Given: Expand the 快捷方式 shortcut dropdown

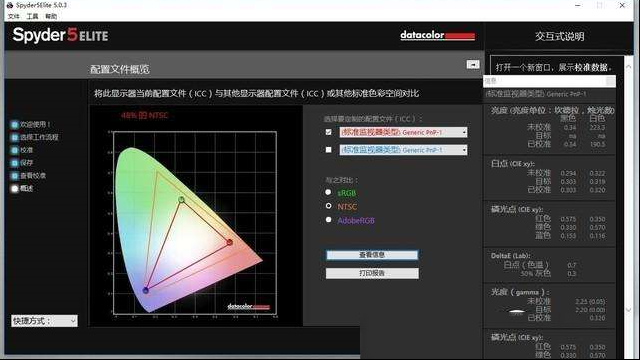Looking at the screenshot, I should [x=44, y=321].
